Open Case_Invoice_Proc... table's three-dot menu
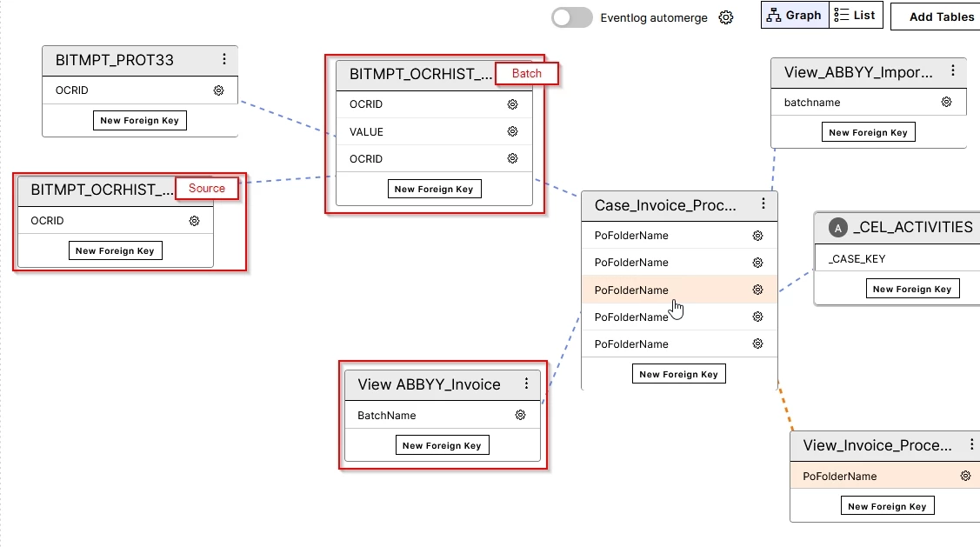980x547 pixels. 763,203
